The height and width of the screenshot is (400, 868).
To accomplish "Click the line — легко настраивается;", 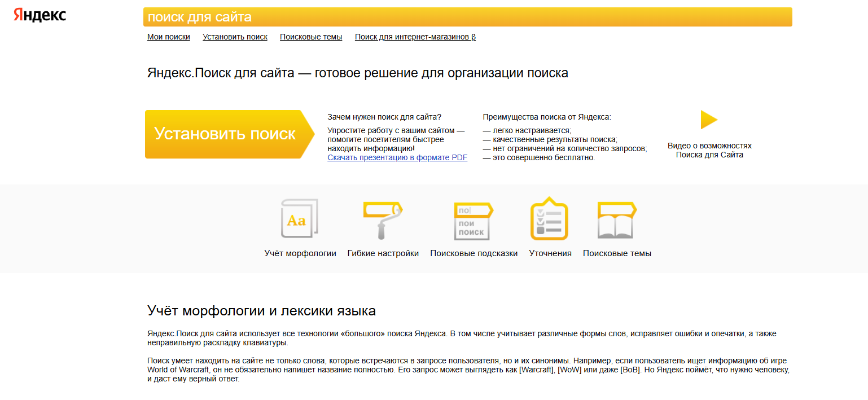I will click(x=527, y=130).
